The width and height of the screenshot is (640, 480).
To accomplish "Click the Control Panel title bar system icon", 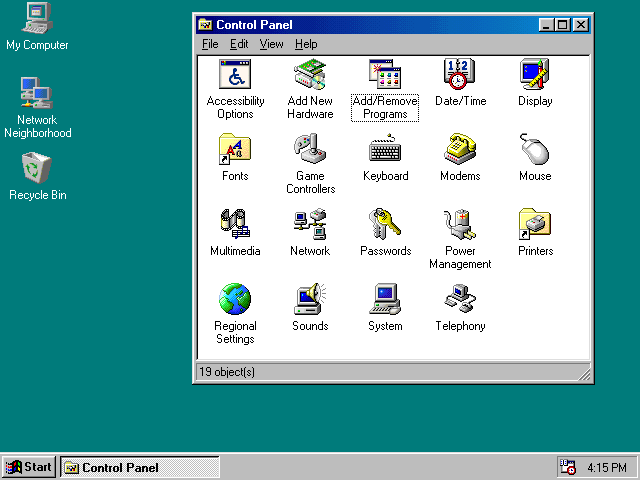I will pyautogui.click(x=205, y=25).
